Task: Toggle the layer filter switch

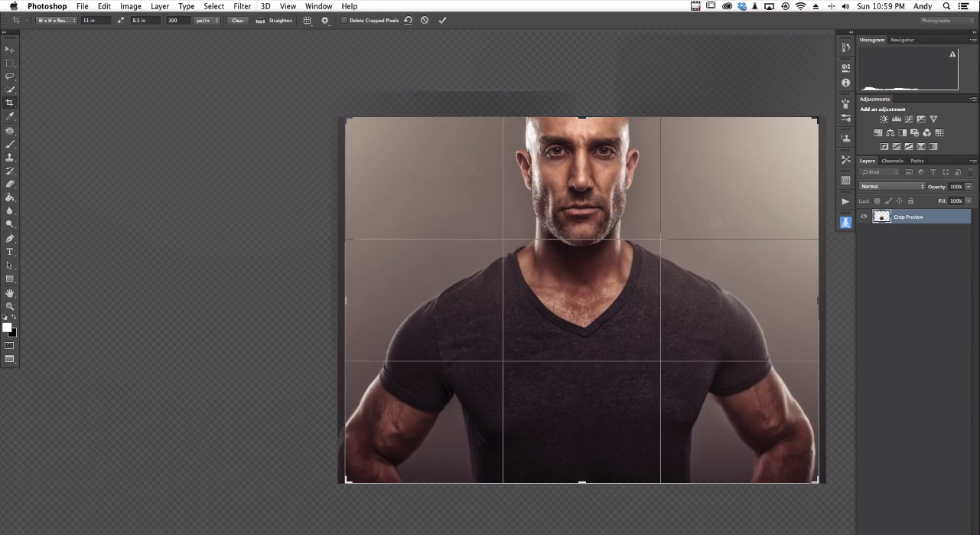Action: pos(969,172)
